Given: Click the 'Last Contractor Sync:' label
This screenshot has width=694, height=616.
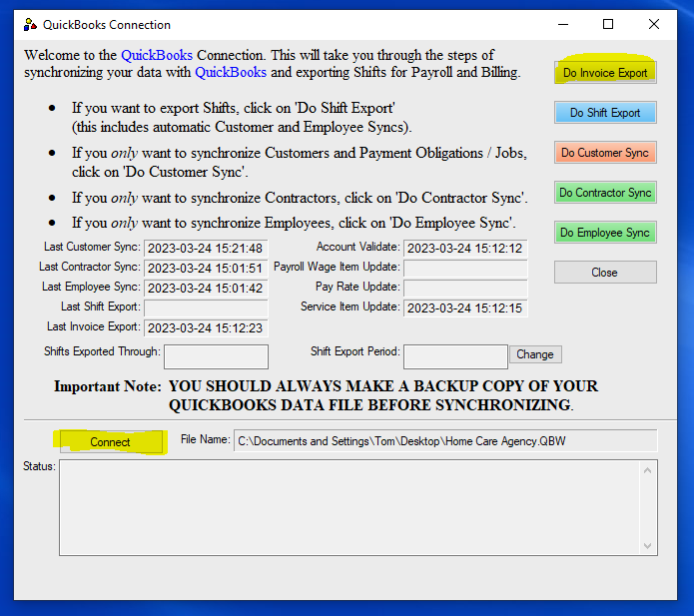Looking at the screenshot, I should click(90, 267).
